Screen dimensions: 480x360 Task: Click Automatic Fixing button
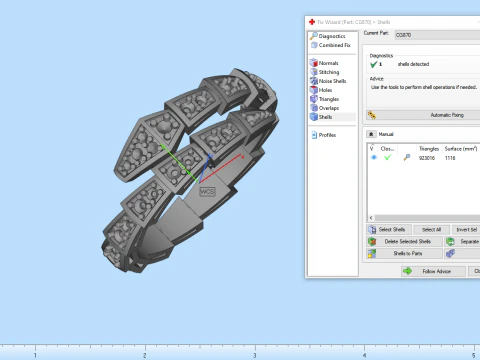[x=423, y=115]
